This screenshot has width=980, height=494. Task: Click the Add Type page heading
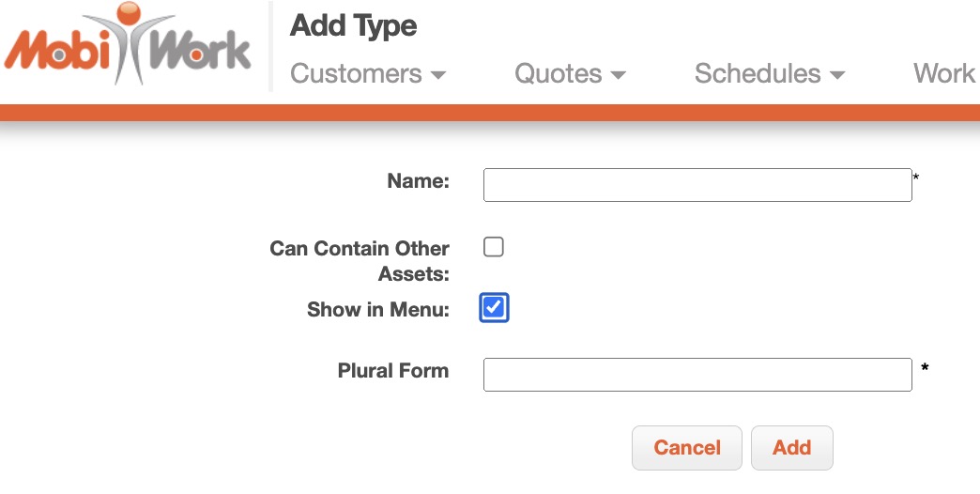click(354, 26)
